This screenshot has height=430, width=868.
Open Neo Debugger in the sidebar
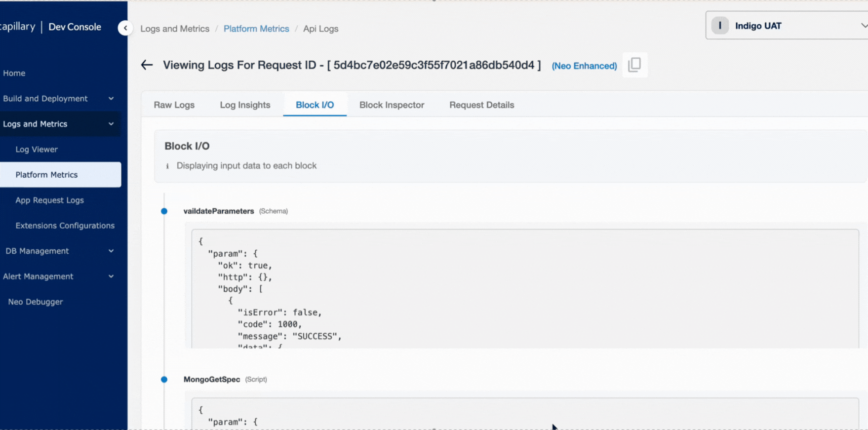coord(36,302)
